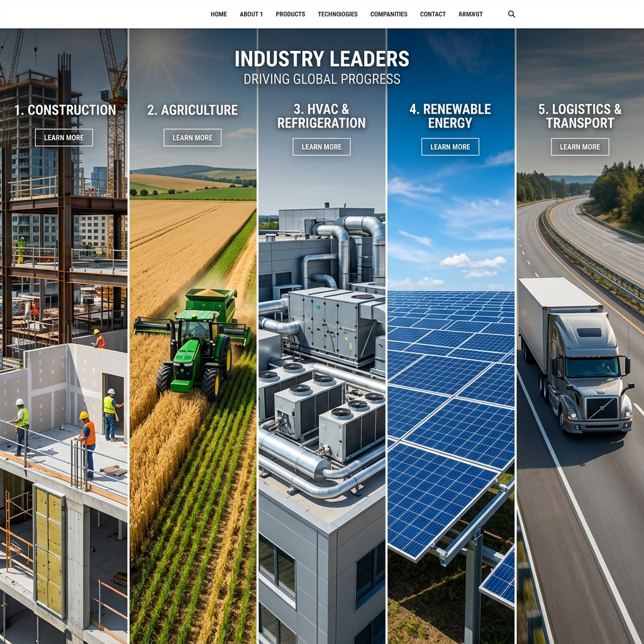This screenshot has height=644, width=644.
Task: Click LEARN MORE under HVAC & Refrigeration
Action: click(x=321, y=147)
